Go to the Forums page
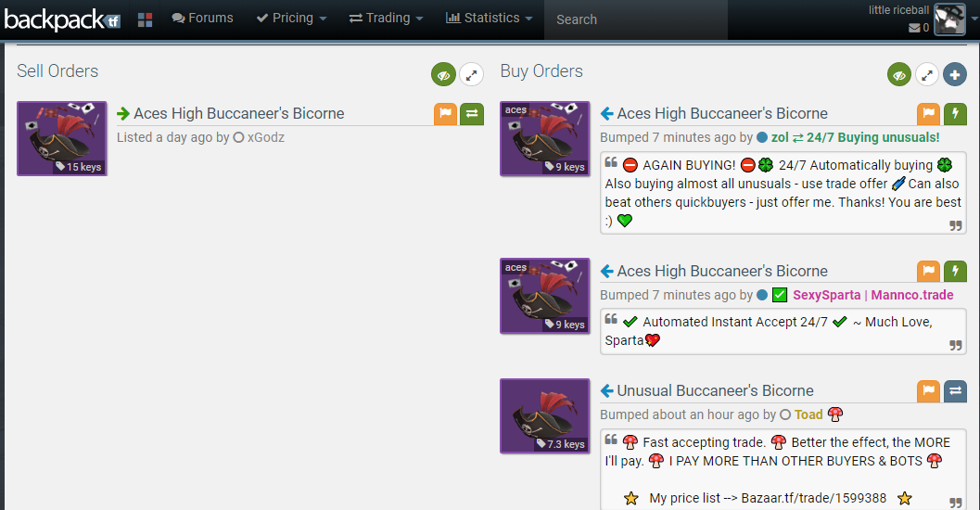980x510 pixels. [x=202, y=19]
